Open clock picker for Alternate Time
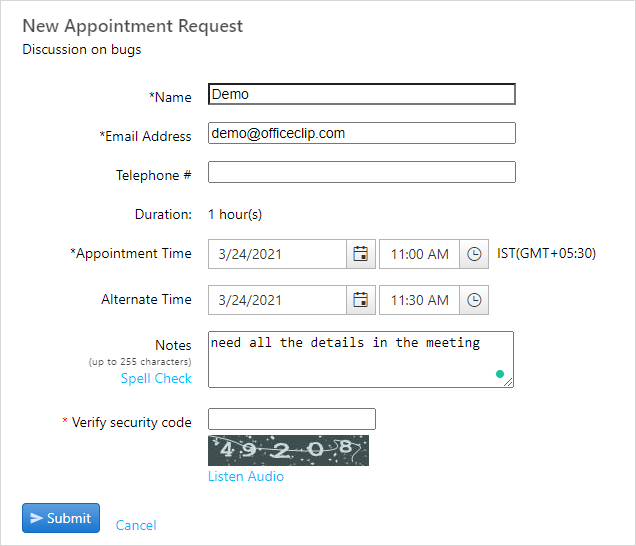Image resolution: width=636 pixels, height=546 pixels. tap(474, 300)
